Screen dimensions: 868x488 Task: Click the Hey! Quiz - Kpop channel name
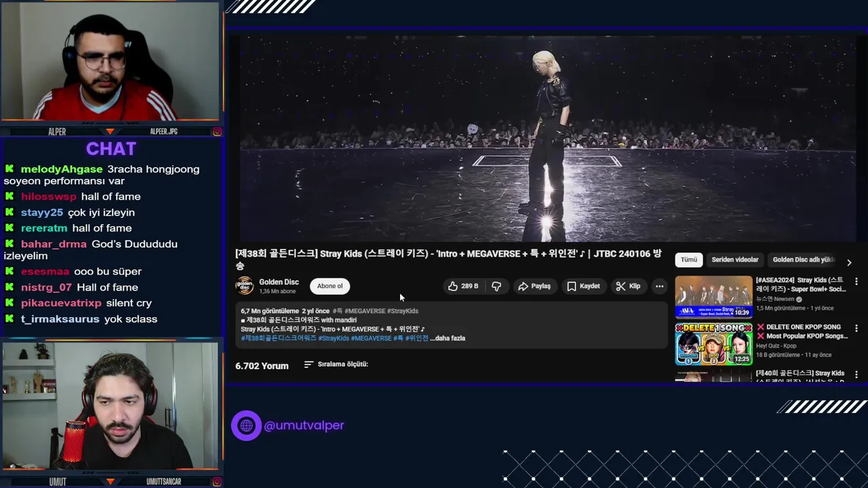tap(776, 346)
